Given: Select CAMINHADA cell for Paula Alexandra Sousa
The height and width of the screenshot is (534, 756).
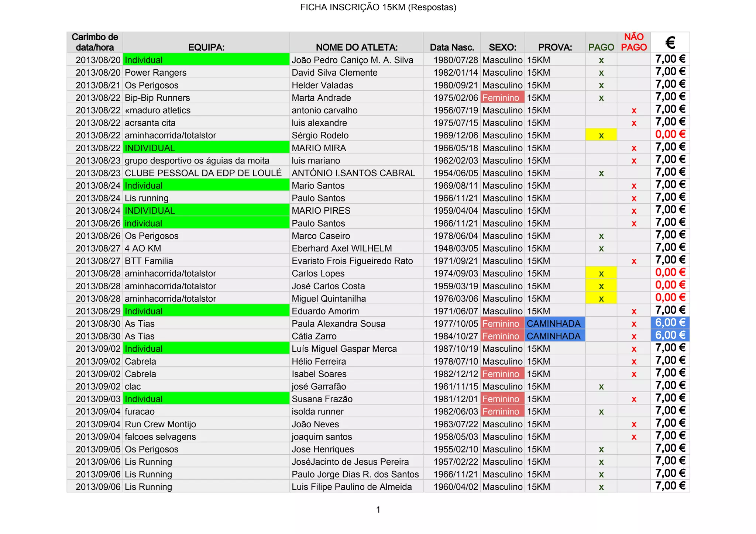Looking at the screenshot, I should tap(554, 324).
